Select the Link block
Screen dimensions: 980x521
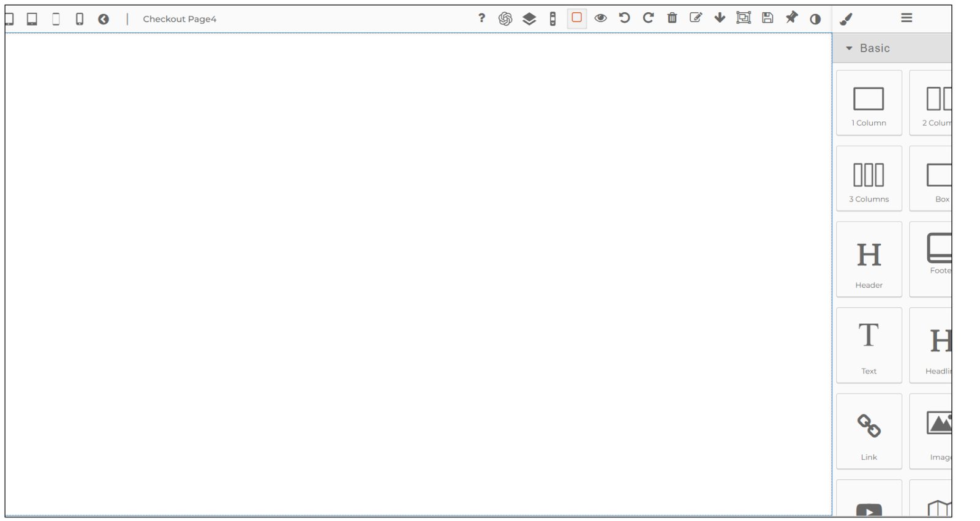click(869, 432)
